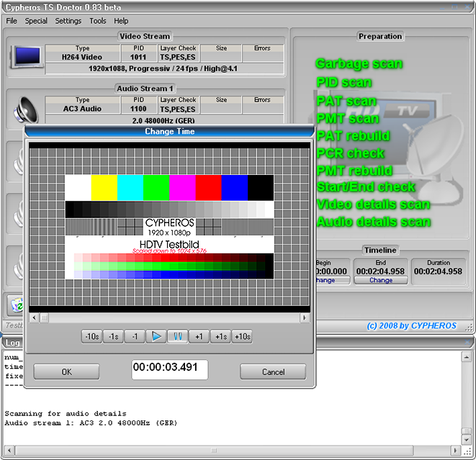Step forward one frame with +1 button
This screenshot has width=476, height=460.
(199, 336)
